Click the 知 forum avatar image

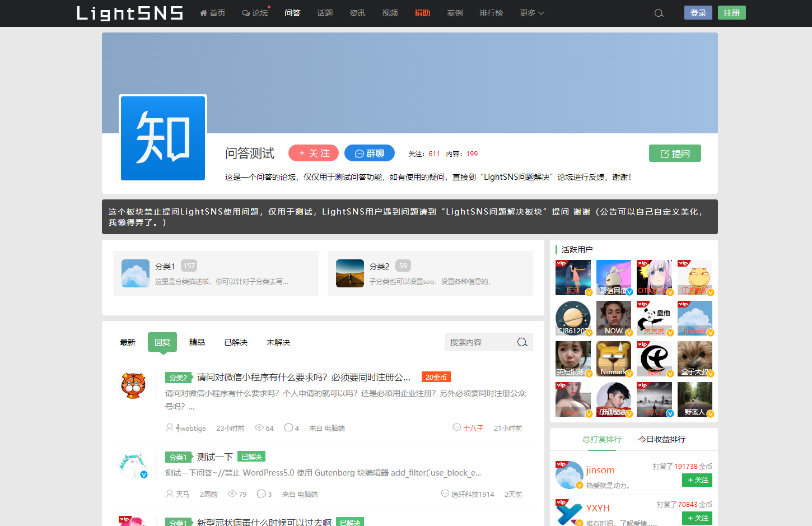[163, 138]
